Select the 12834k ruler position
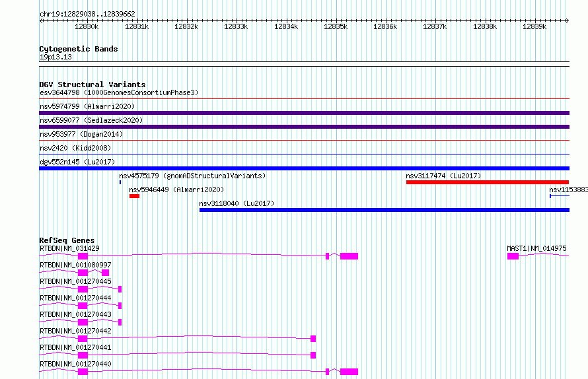This screenshot has width=588, height=379. click(286, 26)
